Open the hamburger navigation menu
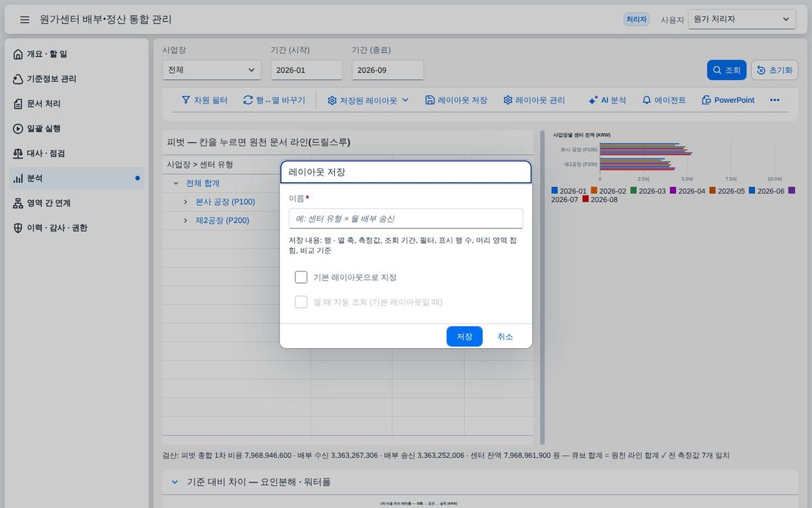Viewport: 812px width, 508px height. point(25,20)
